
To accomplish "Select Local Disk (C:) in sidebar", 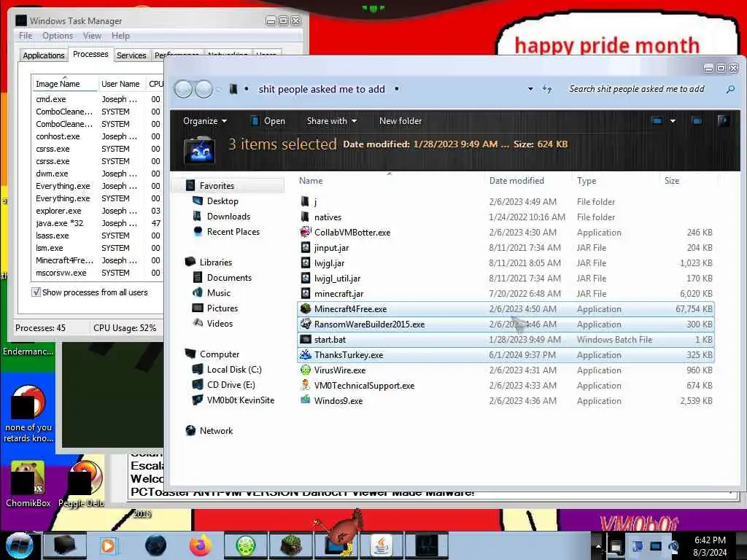I will pos(234,370).
